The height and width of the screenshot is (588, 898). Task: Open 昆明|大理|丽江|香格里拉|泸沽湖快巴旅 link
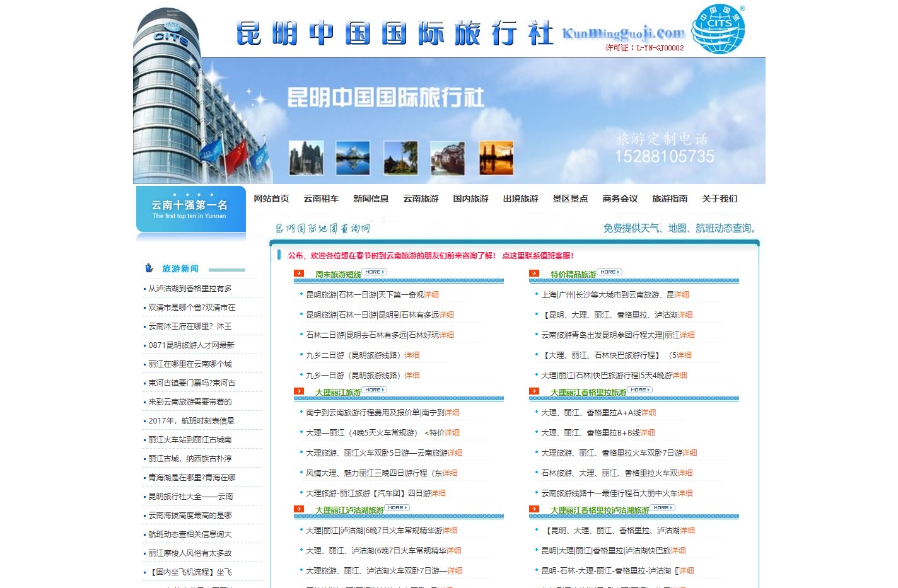click(606, 551)
